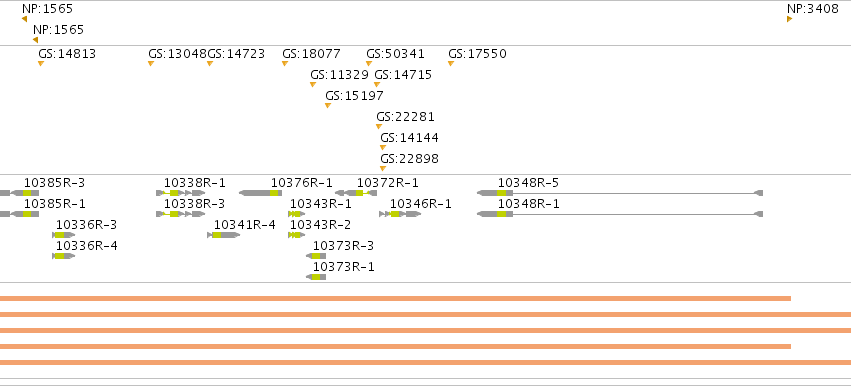Select the GS:17550 triangle marker
This screenshot has width=851, height=386.
[x=450, y=64]
